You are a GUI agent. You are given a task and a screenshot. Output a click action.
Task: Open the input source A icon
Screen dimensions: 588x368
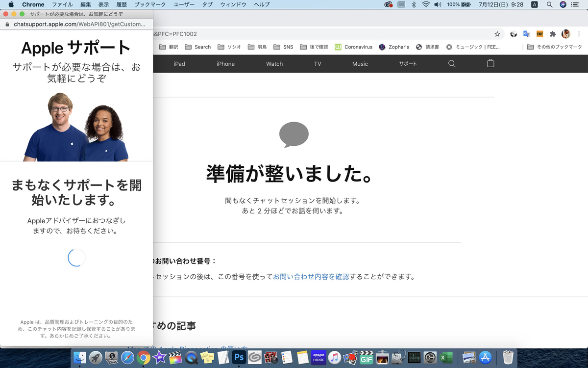tap(534, 4)
